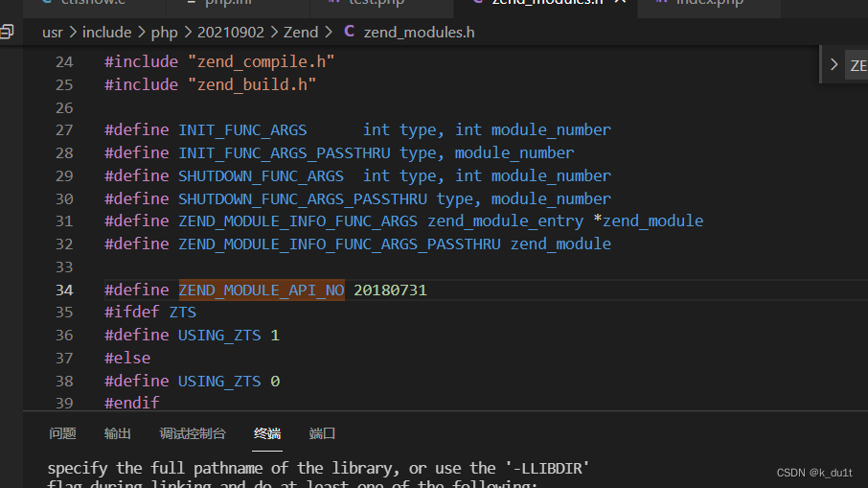Switch to the 输出 panel tab
Image resolution: width=868 pixels, height=488 pixels.
pyautogui.click(x=117, y=433)
